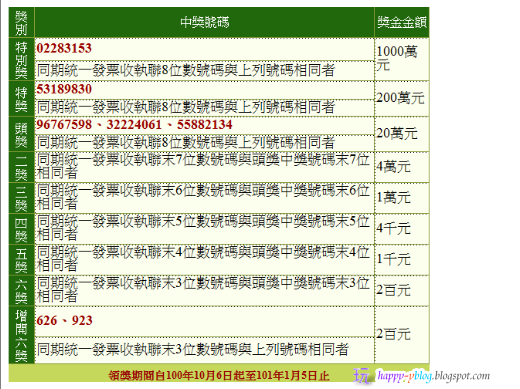520x389 pixels.
Task: Click the 中獎號碼 column header
Action: pos(205,22)
